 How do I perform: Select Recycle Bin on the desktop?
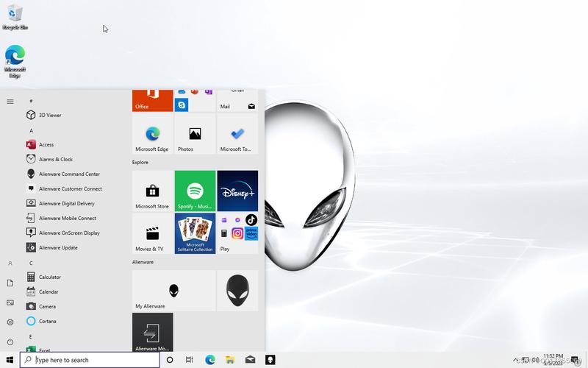tap(15, 17)
